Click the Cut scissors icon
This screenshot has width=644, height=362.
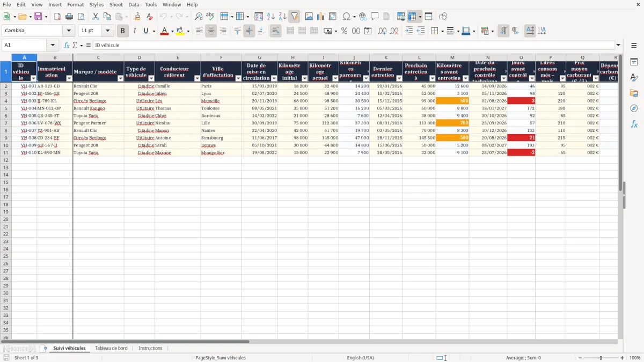click(x=96, y=17)
